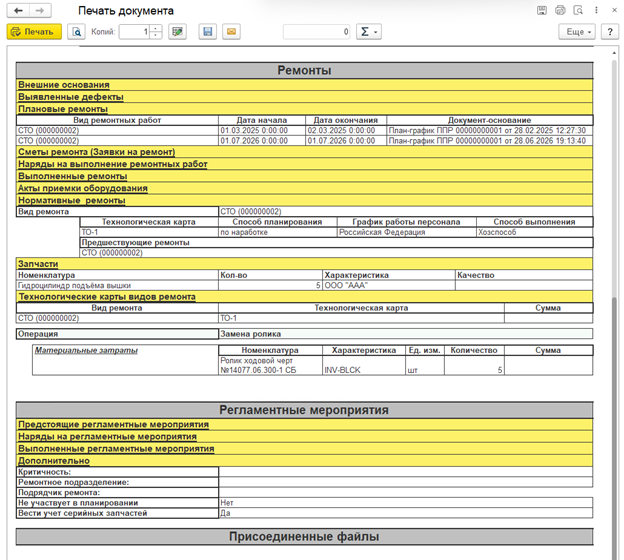Select Замена ролика operation cell
Screen dimensions: 624x560
pos(406,334)
